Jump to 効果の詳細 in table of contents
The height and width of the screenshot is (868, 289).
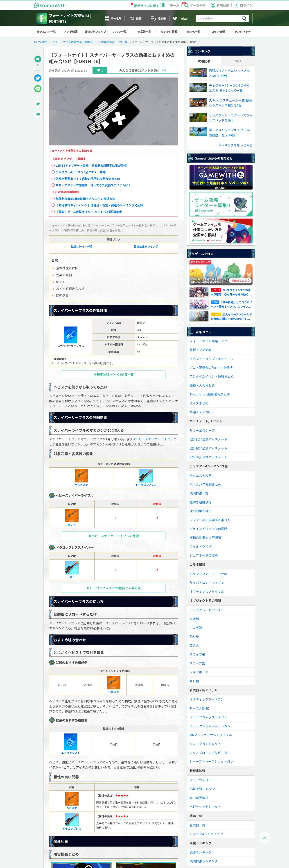pyautogui.click(x=64, y=275)
